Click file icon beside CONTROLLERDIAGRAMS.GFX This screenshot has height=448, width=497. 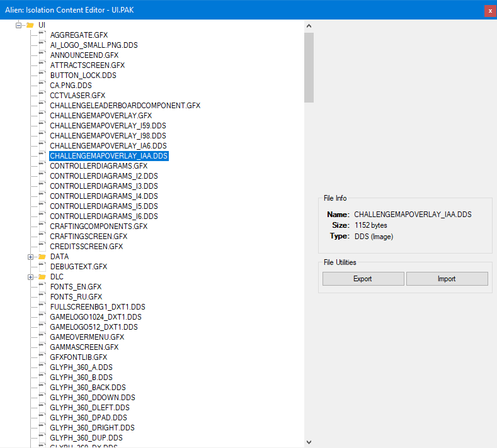point(42,166)
